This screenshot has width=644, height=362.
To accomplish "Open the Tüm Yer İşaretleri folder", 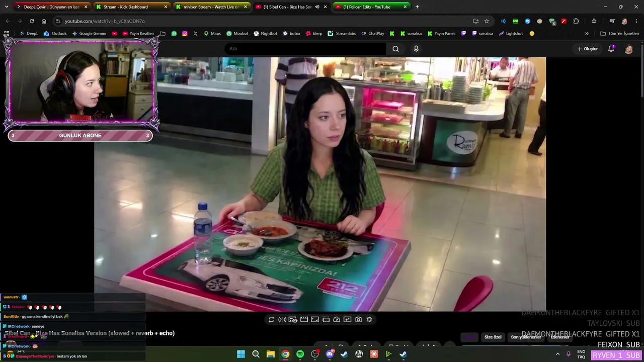I will 620,34.
